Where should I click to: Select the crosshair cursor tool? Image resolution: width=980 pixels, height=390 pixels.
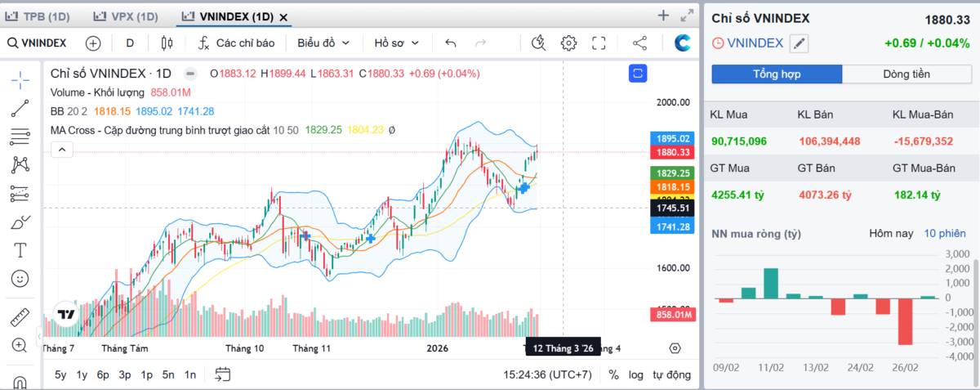[20, 79]
